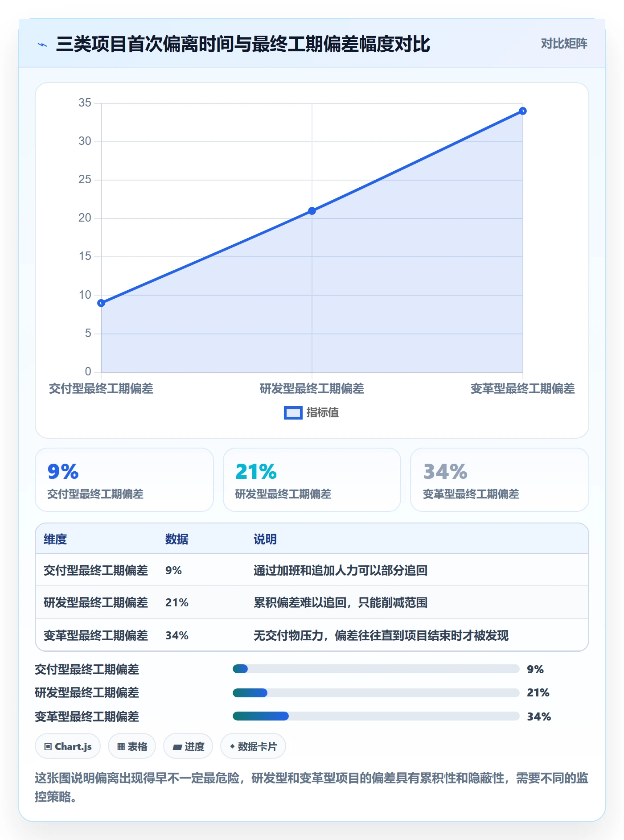The image size is (624, 840).
Task: Open the 9% stat card
Action: tap(124, 480)
